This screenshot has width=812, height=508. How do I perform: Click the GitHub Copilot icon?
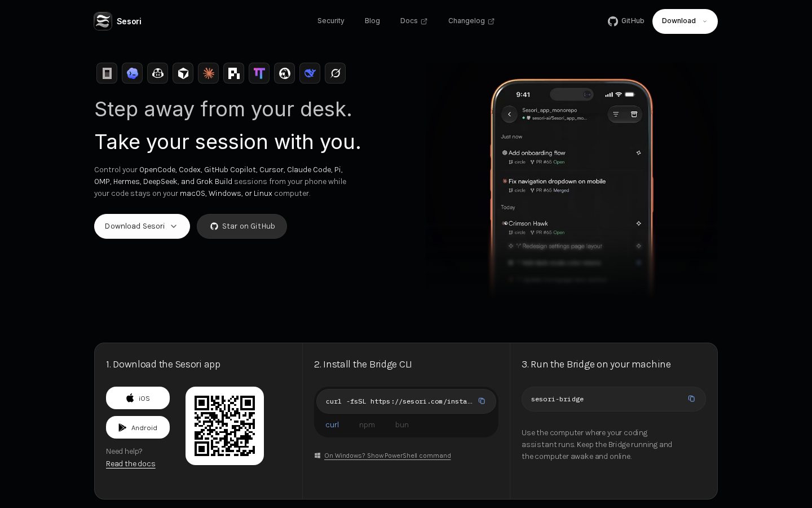(157, 73)
